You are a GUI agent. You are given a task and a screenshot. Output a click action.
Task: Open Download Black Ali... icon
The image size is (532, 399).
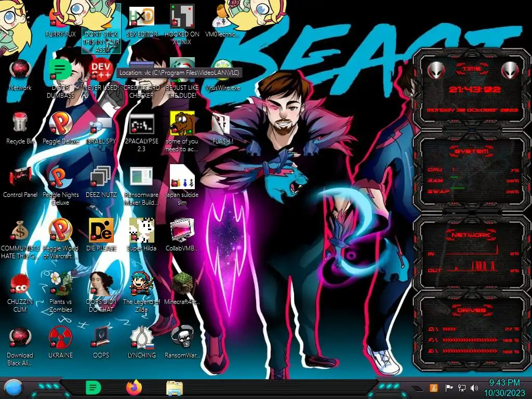coord(20,347)
